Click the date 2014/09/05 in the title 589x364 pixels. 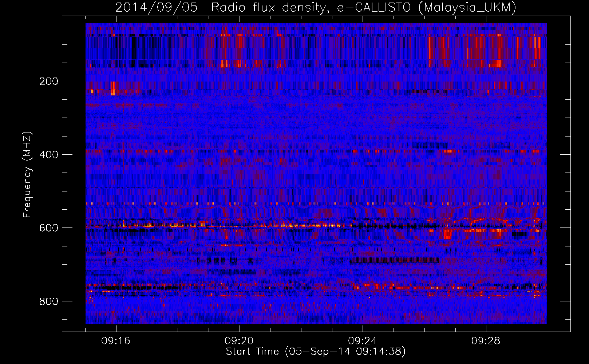pos(156,7)
